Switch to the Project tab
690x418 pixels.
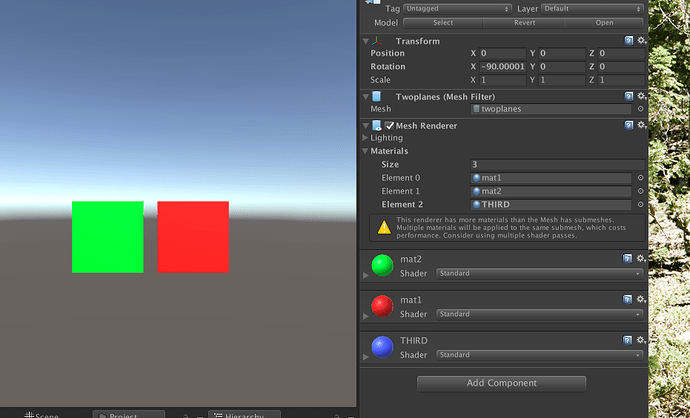(129, 414)
